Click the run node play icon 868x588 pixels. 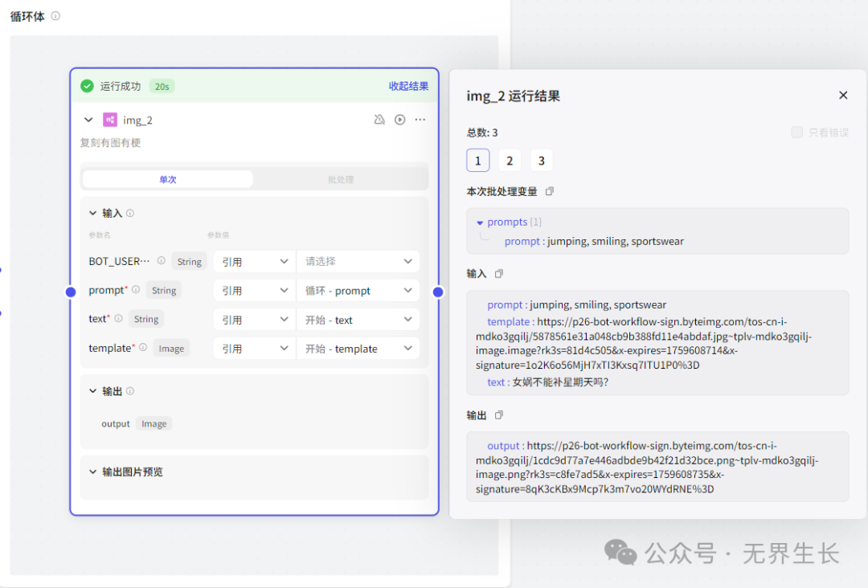pos(399,120)
